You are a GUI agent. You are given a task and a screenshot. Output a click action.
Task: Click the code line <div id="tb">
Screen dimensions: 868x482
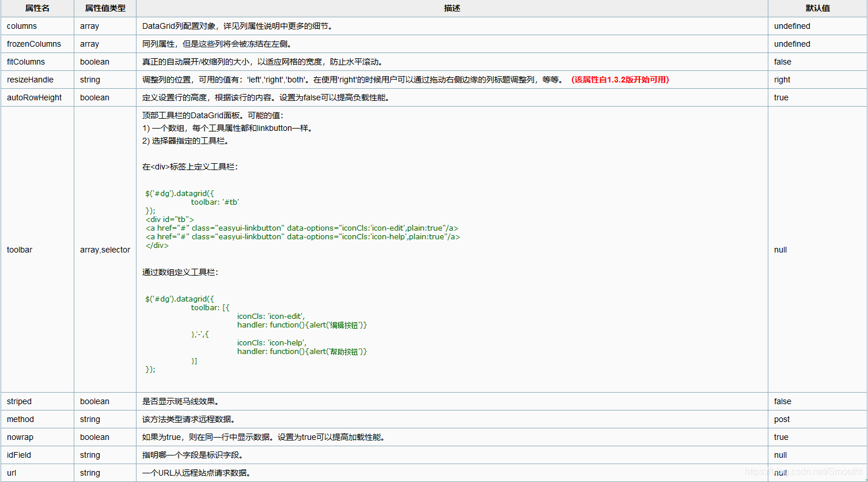coord(170,220)
